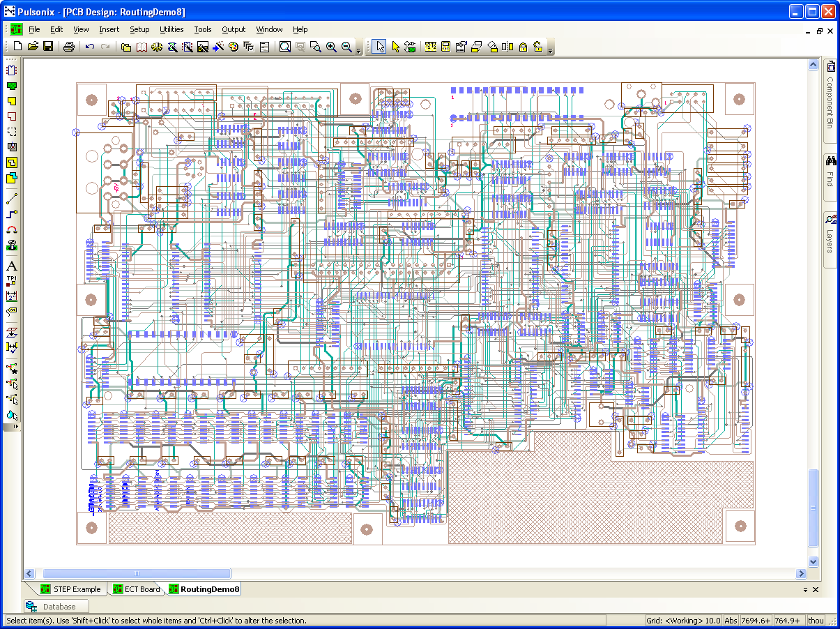Select the Insert Dimension tool

pyautogui.click(x=11, y=296)
